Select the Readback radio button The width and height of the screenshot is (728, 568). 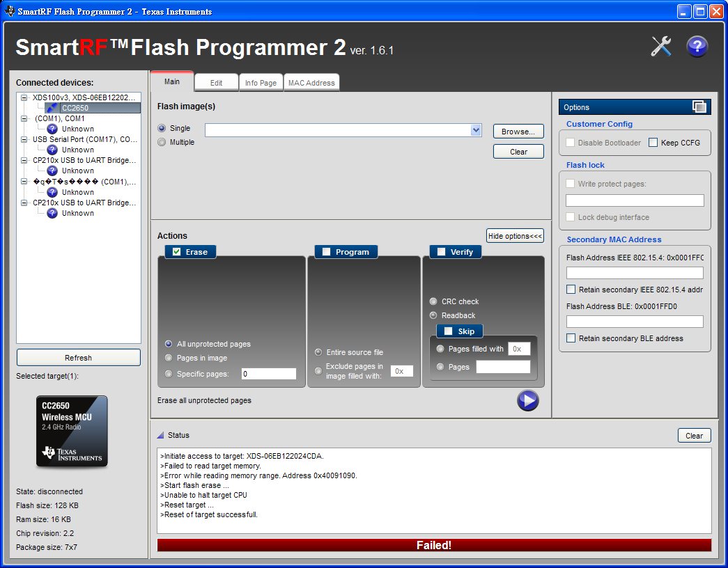pyautogui.click(x=433, y=315)
